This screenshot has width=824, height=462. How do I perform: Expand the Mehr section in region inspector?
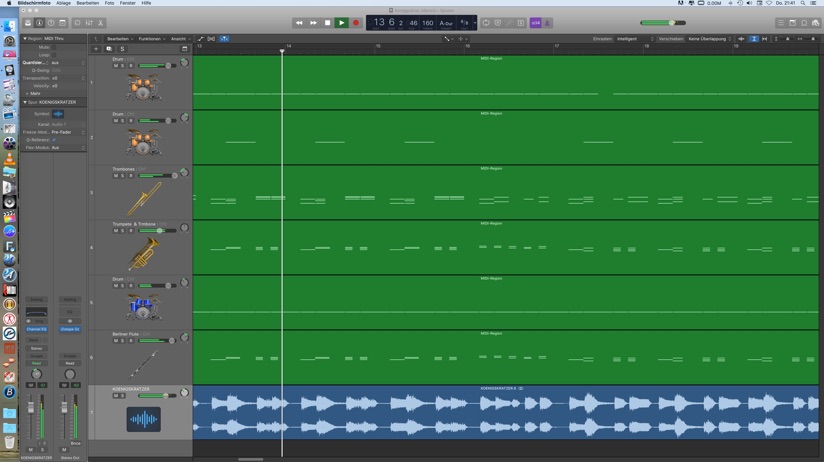[x=27, y=94]
